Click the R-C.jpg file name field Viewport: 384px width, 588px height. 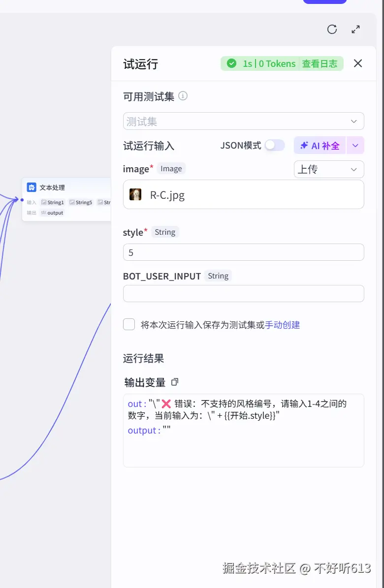click(x=243, y=194)
